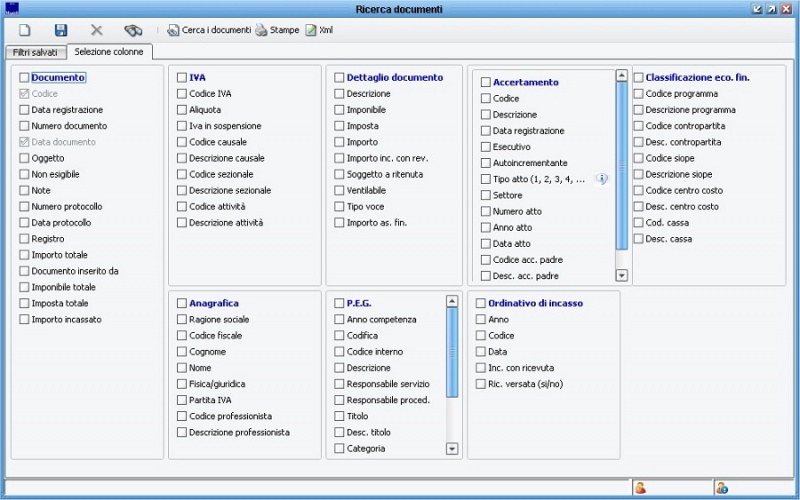Image resolution: width=800 pixels, height=500 pixels.
Task: Click the Accertamento list scroll-down arrow
Action: tap(621, 276)
